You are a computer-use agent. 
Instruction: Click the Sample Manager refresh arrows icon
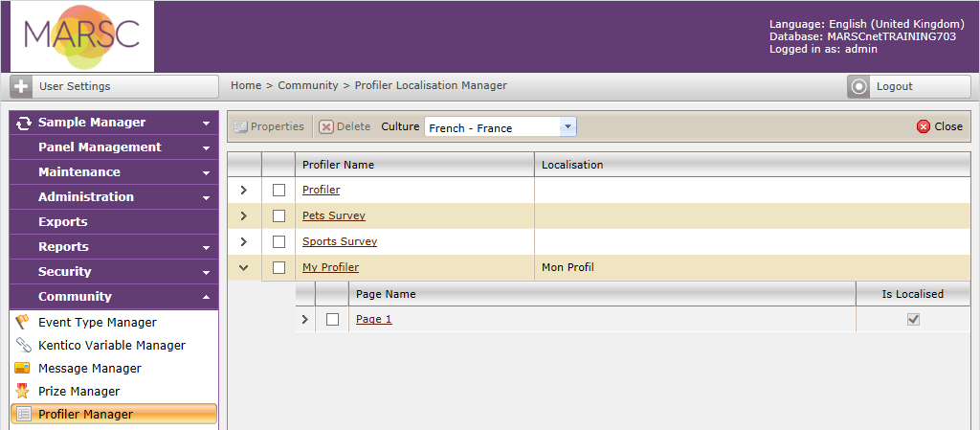24,124
